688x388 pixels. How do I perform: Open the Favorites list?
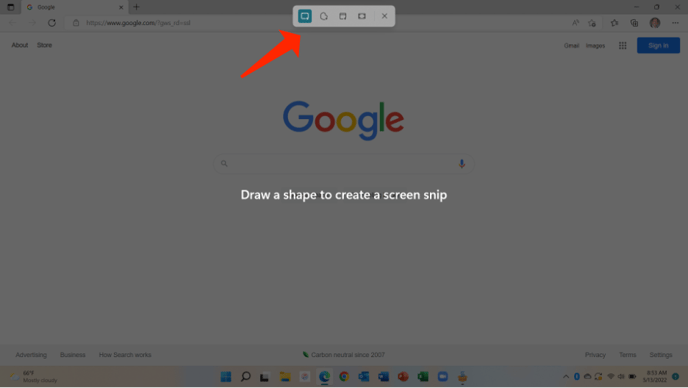pyautogui.click(x=614, y=23)
